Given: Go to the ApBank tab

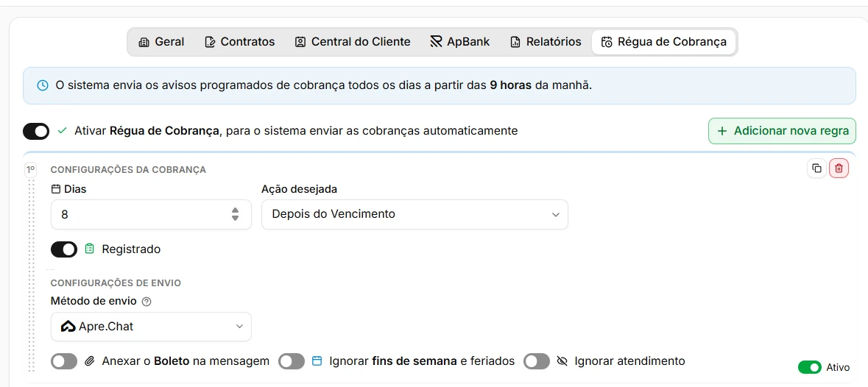Looking at the screenshot, I should 460,42.
